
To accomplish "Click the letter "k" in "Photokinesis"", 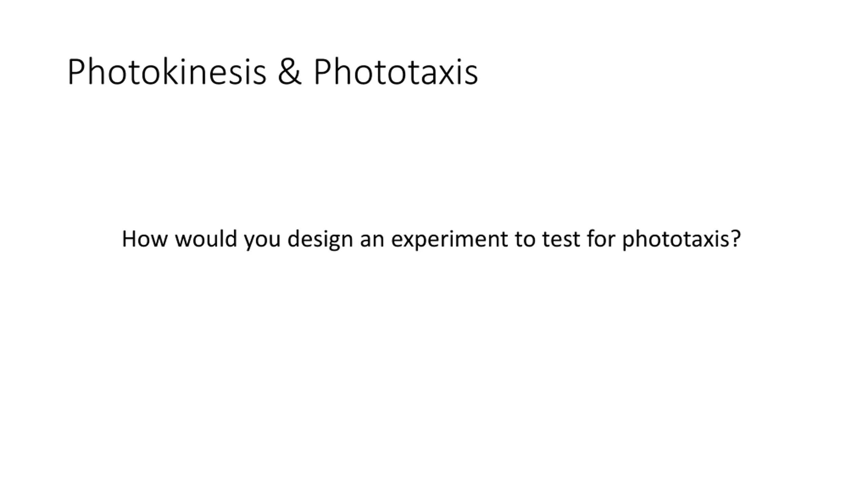I will coord(170,72).
